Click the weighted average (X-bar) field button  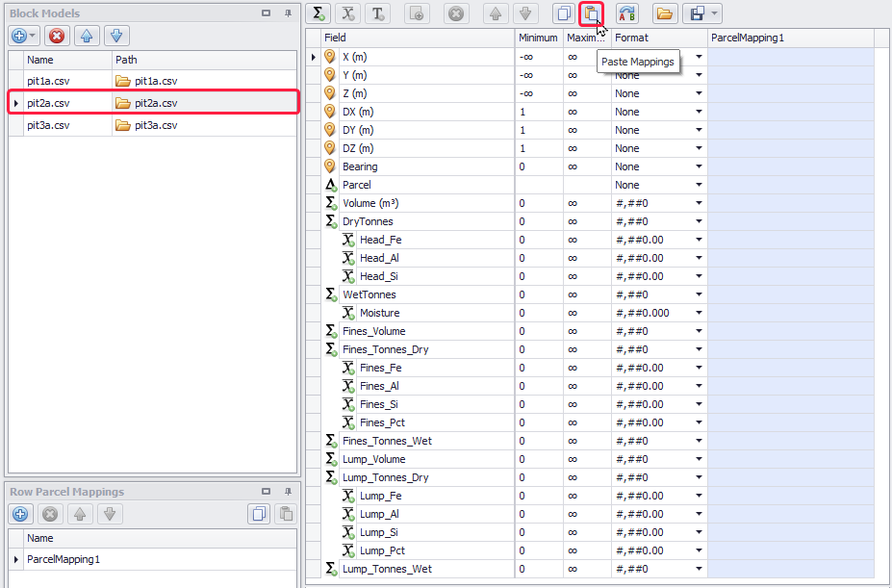pos(349,13)
